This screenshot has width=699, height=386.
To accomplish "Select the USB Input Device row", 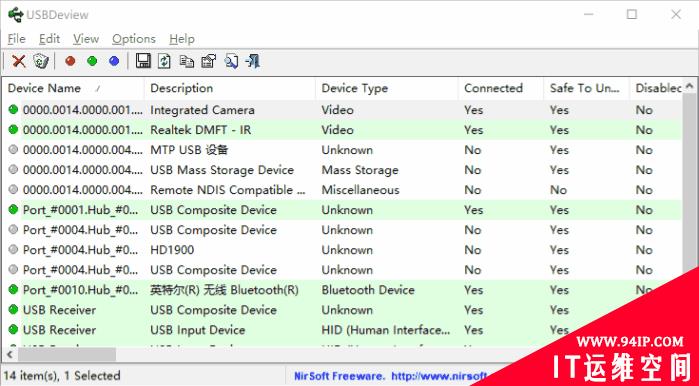I will click(342, 330).
